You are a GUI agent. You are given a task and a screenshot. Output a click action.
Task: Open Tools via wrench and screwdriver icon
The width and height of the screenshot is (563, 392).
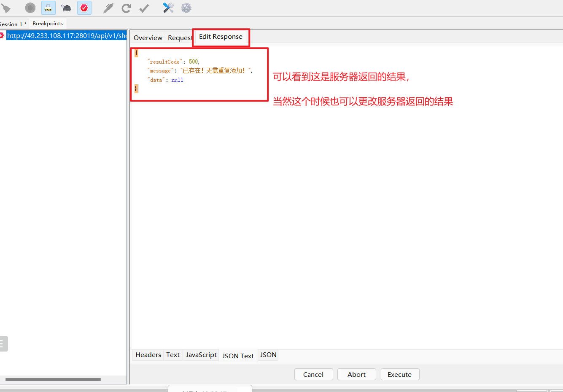click(168, 8)
